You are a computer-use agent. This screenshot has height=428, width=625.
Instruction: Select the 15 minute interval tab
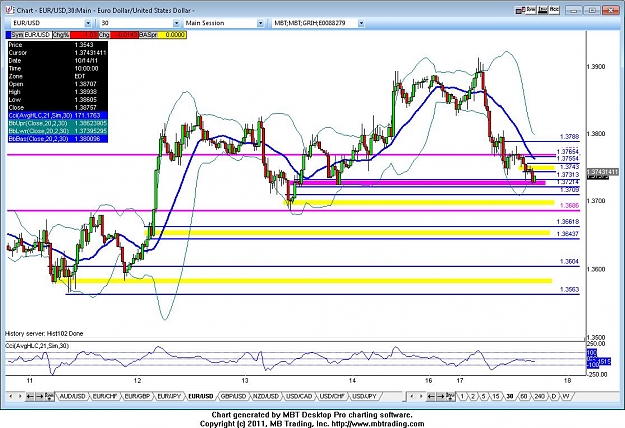[495, 397]
